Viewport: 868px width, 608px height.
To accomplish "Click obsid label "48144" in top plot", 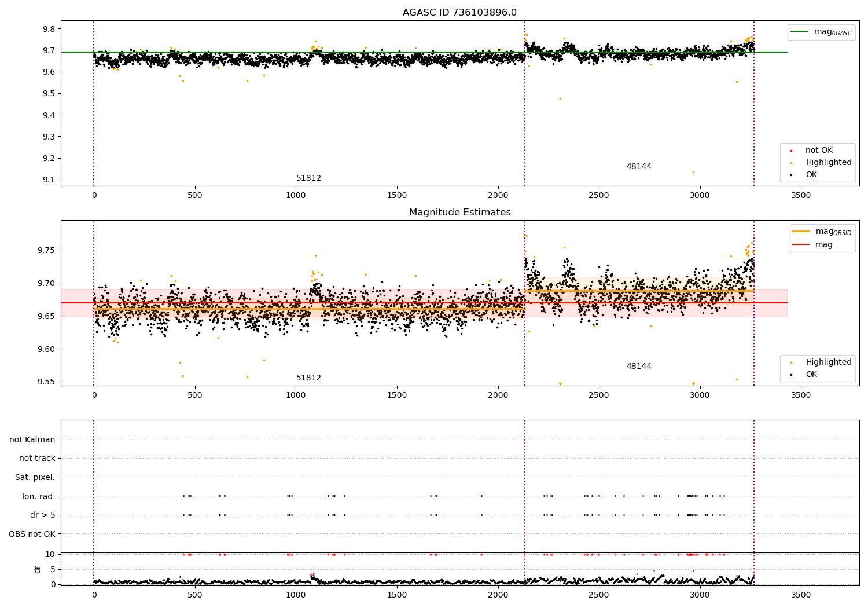I will click(639, 167).
